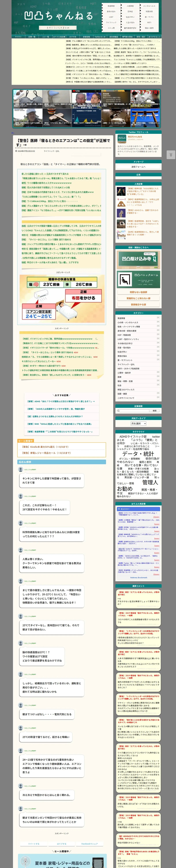Image resolution: width=176 pixels, height=868 pixels.
Task: Open 【緊急】Kindle本 最大50%還元 sale link
Action: point(45,447)
